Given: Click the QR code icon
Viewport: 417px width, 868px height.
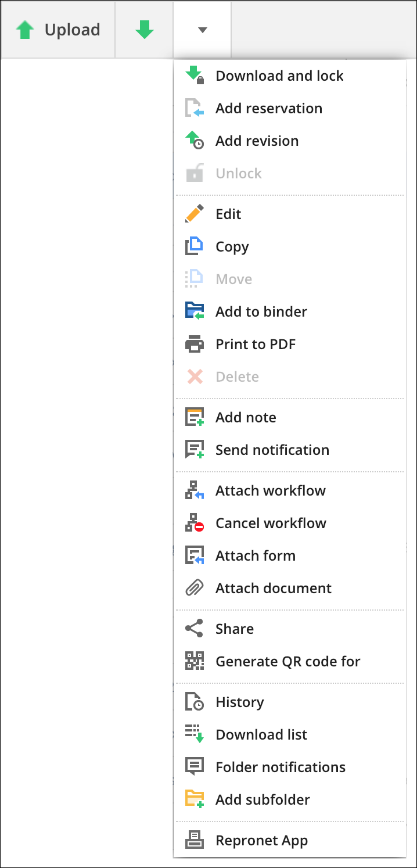Looking at the screenshot, I should coord(195,661).
